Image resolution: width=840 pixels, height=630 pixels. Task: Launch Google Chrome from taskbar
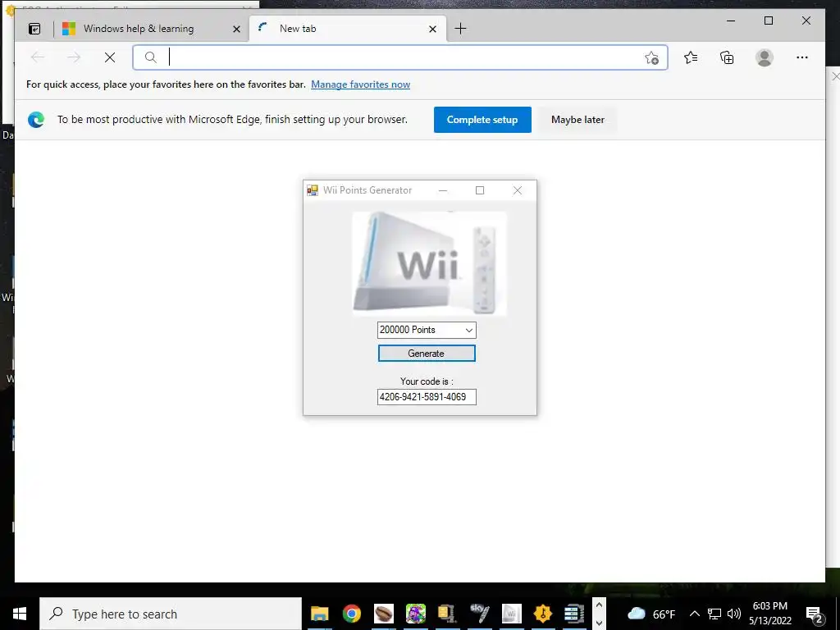351,614
